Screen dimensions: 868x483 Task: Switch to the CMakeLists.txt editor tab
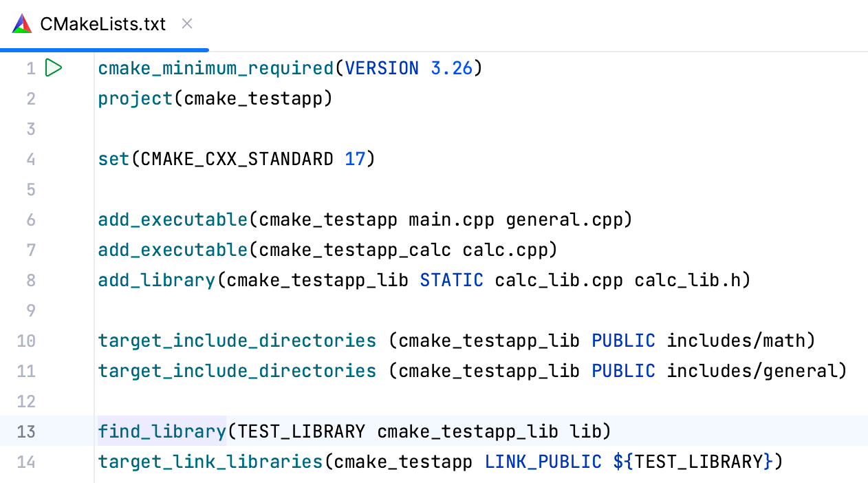(103, 23)
